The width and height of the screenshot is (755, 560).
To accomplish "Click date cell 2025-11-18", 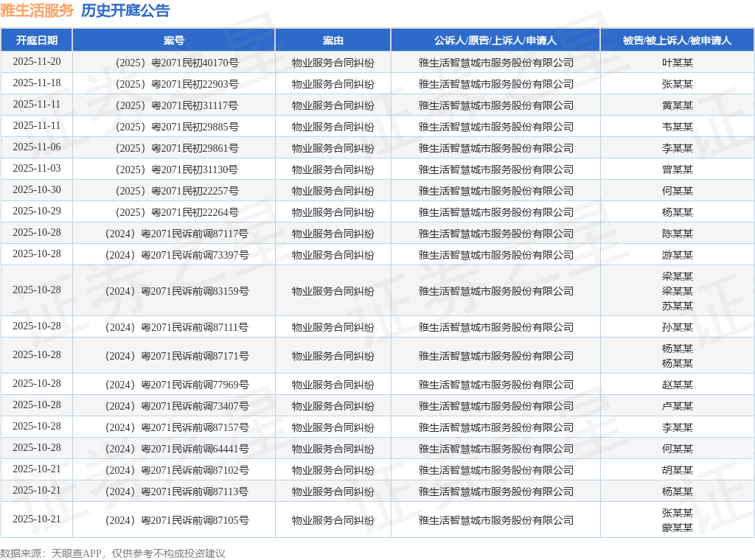I will point(37,83).
